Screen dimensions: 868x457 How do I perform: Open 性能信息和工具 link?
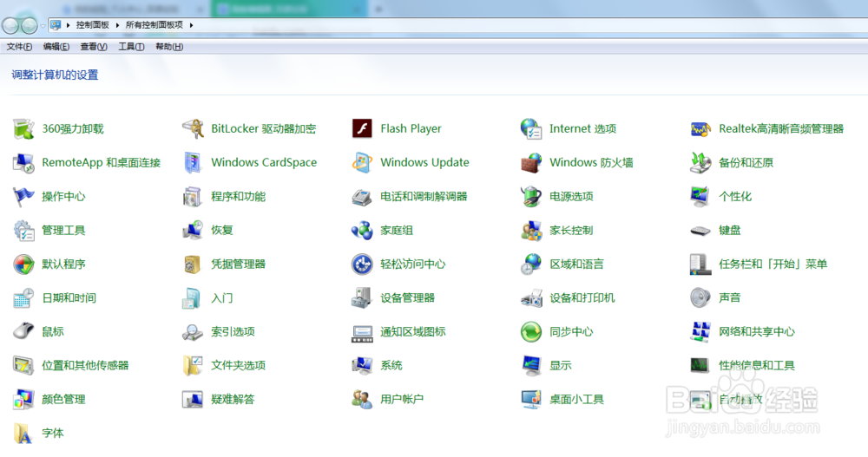[x=757, y=366]
